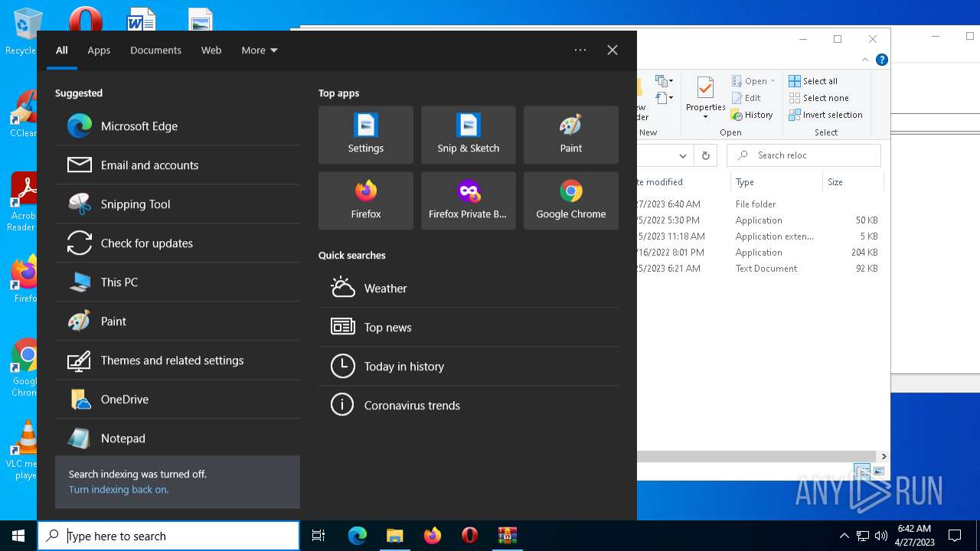The image size is (980, 551).
Task: Open Edge from the taskbar
Action: (358, 536)
